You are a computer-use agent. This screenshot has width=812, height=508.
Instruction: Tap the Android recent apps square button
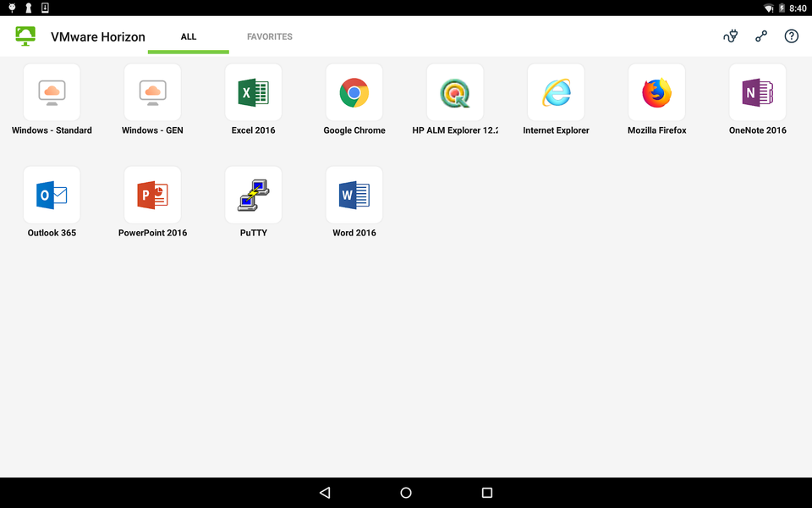(x=486, y=493)
